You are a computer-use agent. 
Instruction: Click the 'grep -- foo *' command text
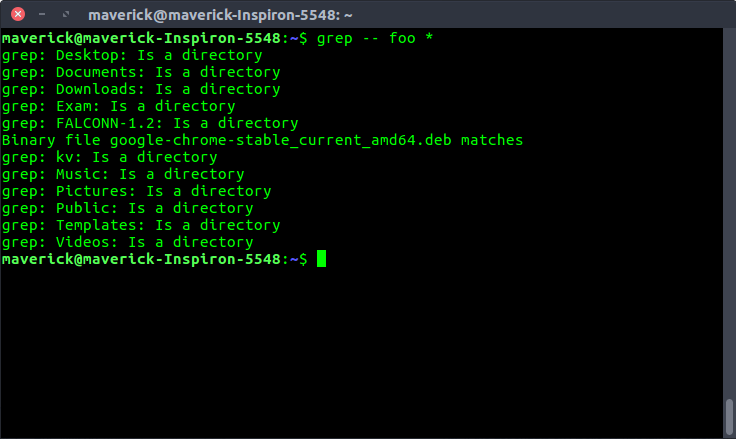(375, 38)
